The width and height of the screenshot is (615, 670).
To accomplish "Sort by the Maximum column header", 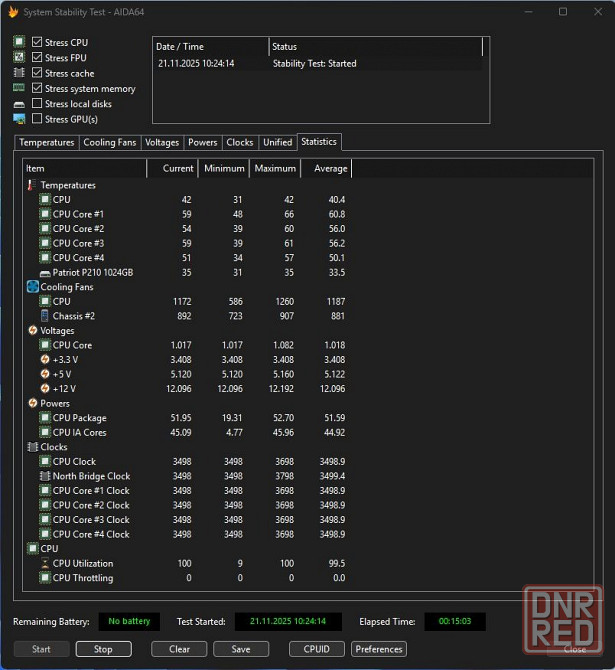I will click(x=274, y=168).
